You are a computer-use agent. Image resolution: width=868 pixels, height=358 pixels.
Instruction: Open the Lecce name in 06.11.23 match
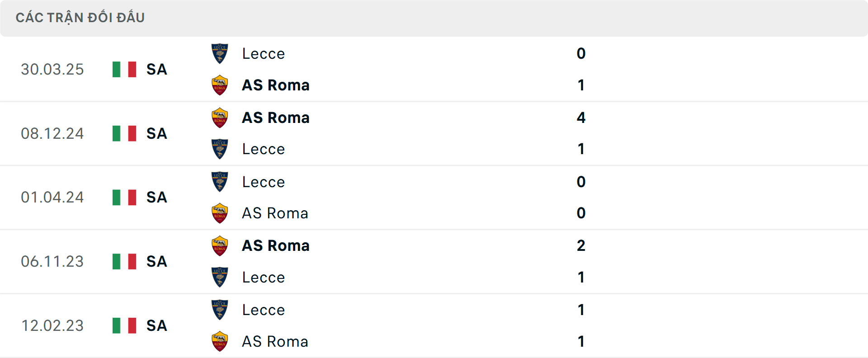[264, 278]
